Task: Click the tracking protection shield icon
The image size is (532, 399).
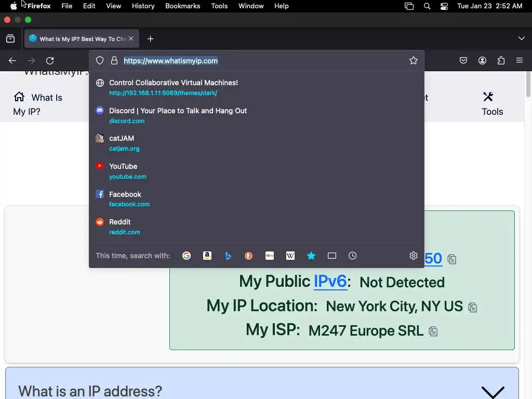Action: click(x=100, y=60)
